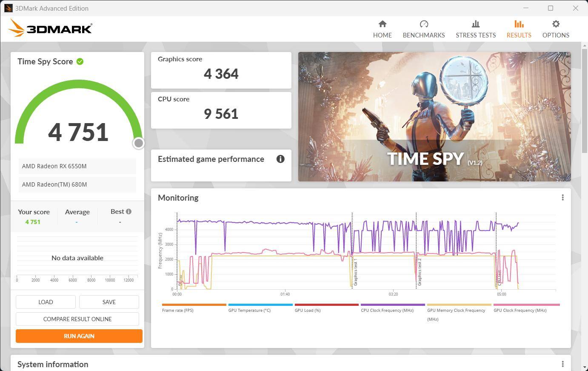This screenshot has height=371, width=588.
Task: Select the AMD Radeon RX 6550M entry
Action: (77, 166)
